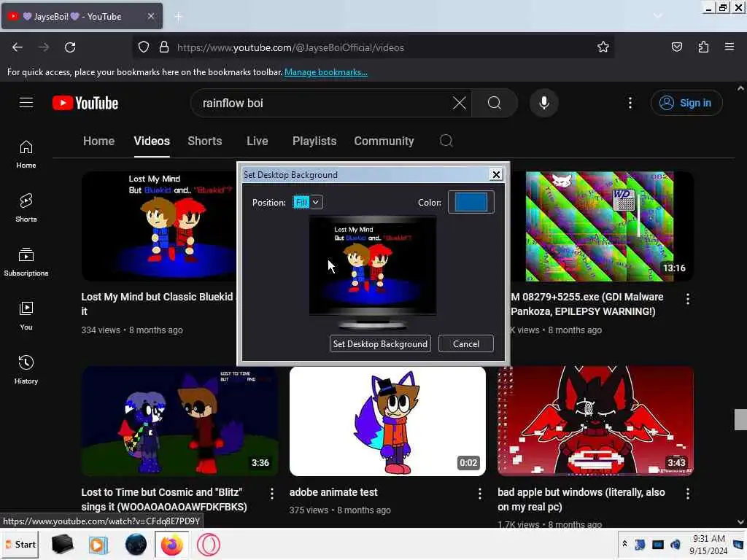Open the Pocket save icon
The height and width of the screenshot is (560, 747).
pyautogui.click(x=676, y=47)
